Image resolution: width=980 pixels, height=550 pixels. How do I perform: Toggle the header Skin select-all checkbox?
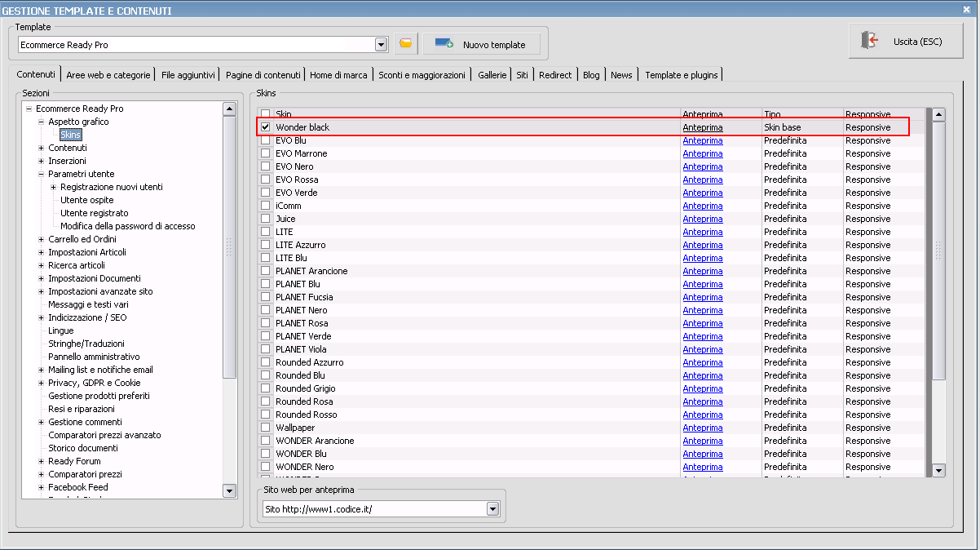click(265, 114)
